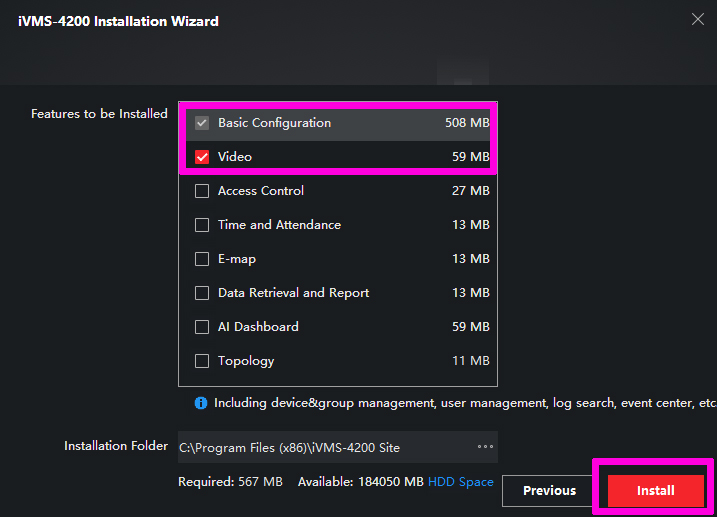Select the Topology checkbox
Image resolution: width=717 pixels, height=517 pixels.
point(202,361)
